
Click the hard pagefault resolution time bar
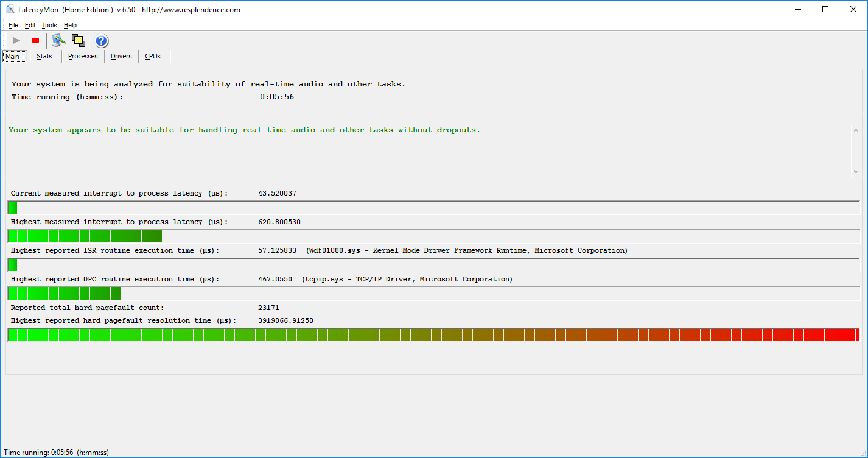[x=433, y=335]
